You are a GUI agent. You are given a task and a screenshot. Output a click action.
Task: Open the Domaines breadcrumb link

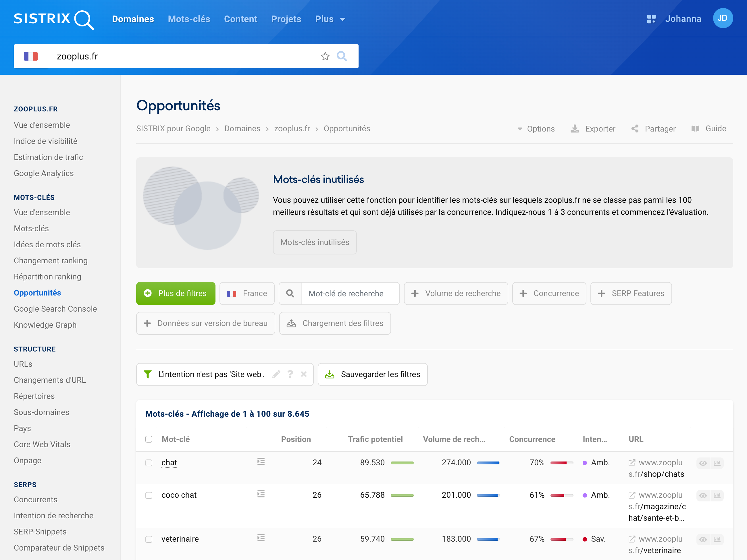[242, 129]
